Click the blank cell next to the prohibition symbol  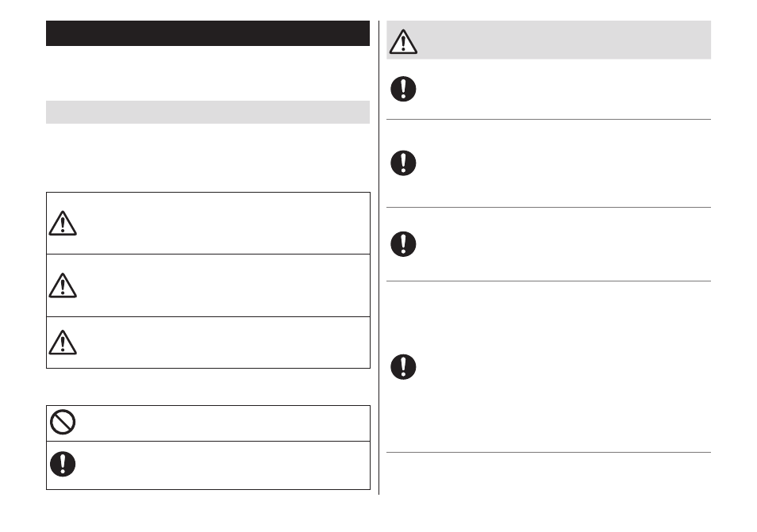(224, 423)
